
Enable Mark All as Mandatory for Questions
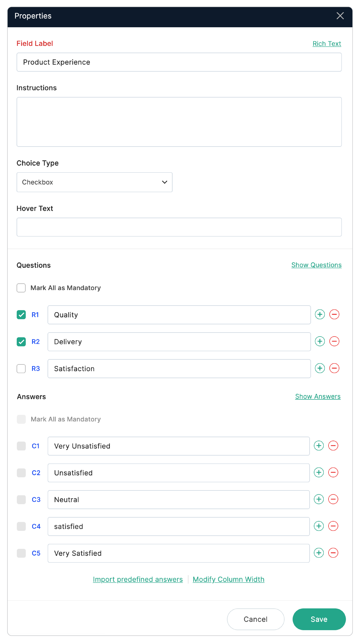[x=21, y=288]
